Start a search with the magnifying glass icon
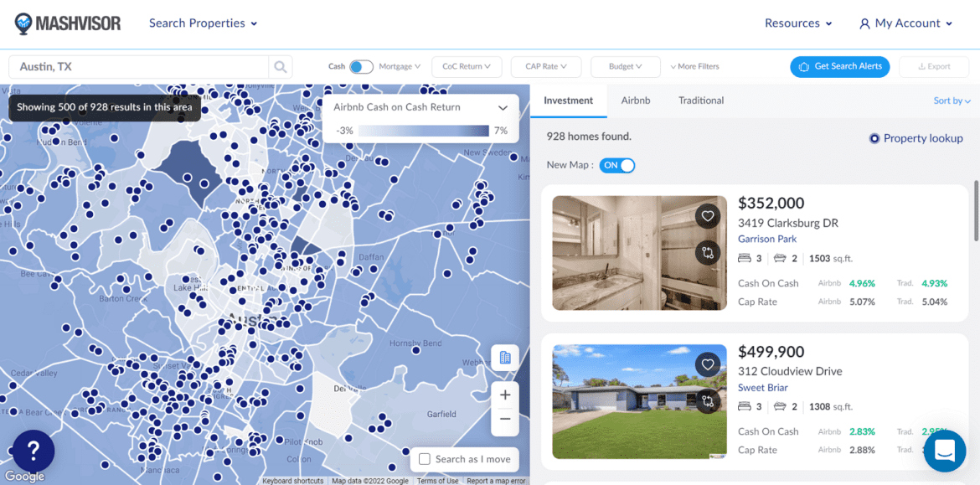Viewport: 980px width, 485px height. click(x=280, y=66)
